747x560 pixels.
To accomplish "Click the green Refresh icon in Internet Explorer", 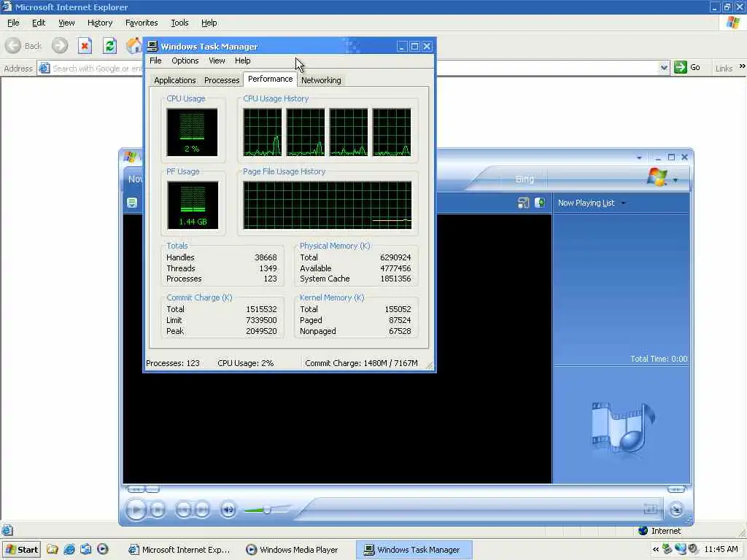I will click(109, 46).
